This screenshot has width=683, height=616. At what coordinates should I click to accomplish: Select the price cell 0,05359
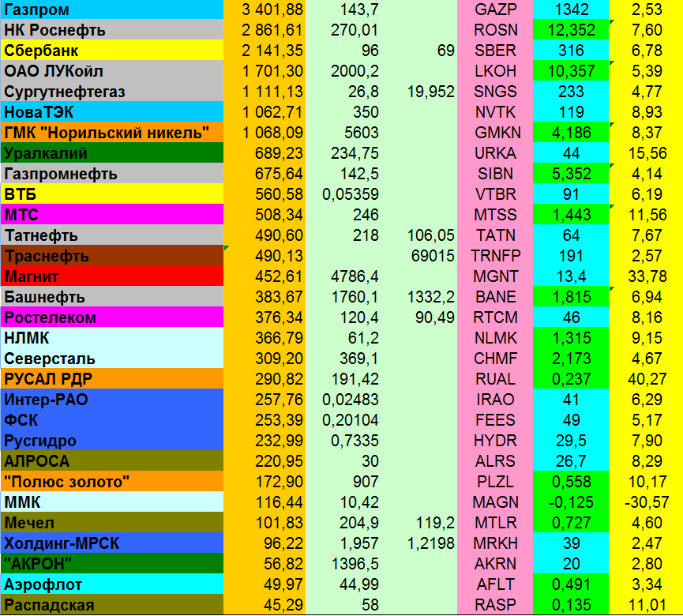(x=343, y=193)
